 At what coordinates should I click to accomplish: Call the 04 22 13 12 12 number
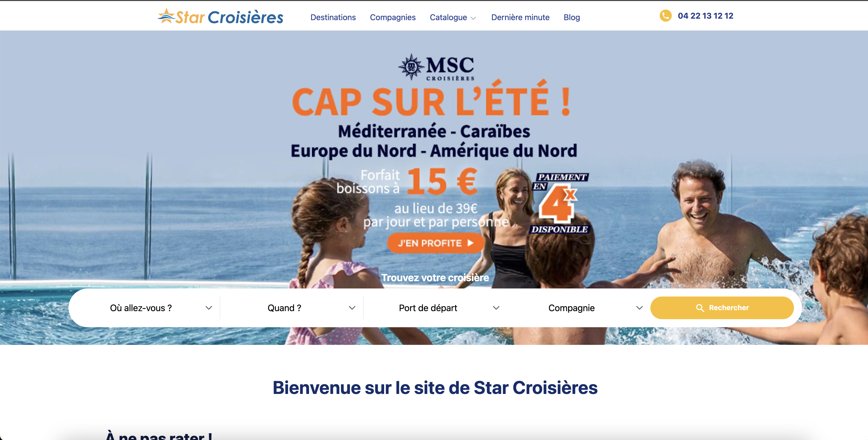tap(705, 16)
